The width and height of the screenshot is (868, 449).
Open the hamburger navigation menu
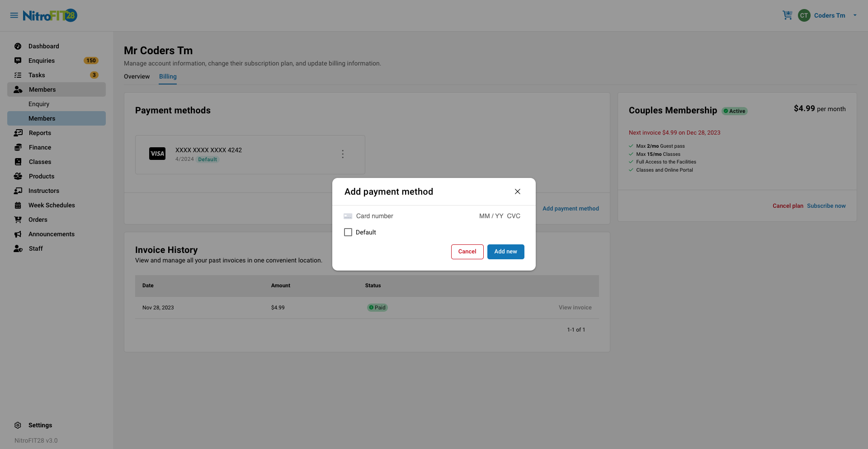[14, 15]
